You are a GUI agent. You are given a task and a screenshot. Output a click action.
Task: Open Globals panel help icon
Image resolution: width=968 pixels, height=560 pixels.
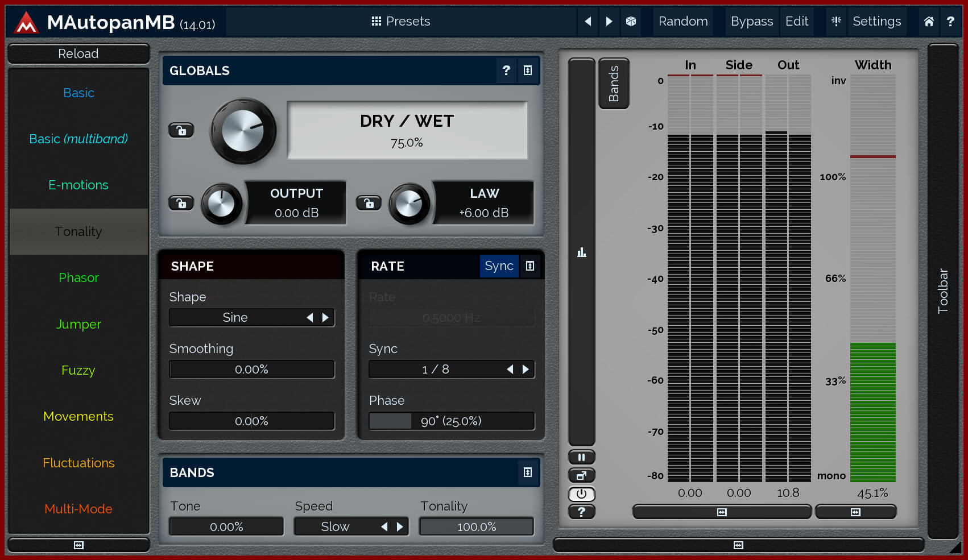[x=506, y=70]
